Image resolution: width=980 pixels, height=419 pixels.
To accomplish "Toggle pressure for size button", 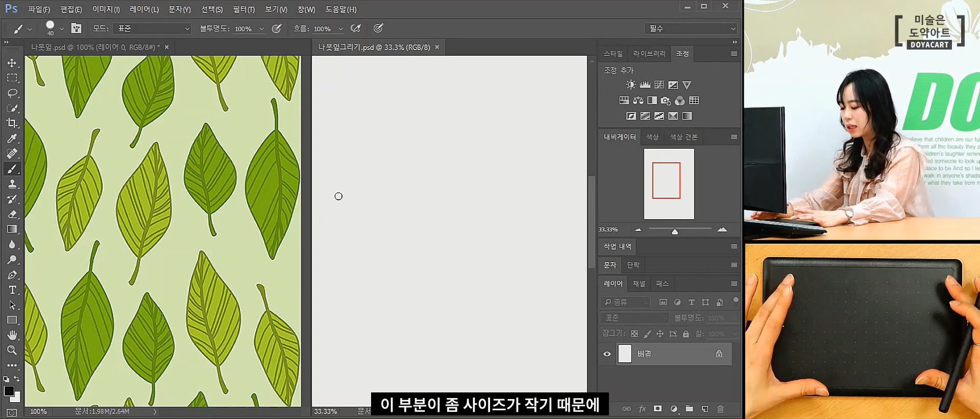I will [x=378, y=29].
